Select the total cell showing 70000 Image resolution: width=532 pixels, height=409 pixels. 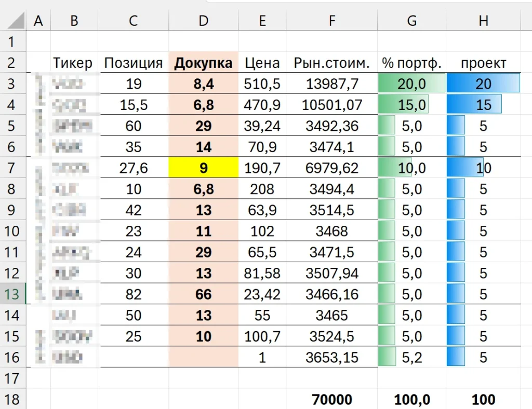331,399
